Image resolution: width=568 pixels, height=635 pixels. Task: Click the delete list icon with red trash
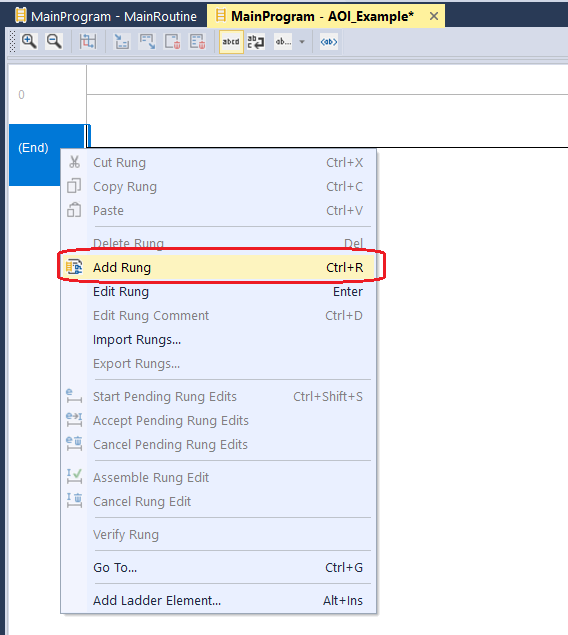[198, 41]
